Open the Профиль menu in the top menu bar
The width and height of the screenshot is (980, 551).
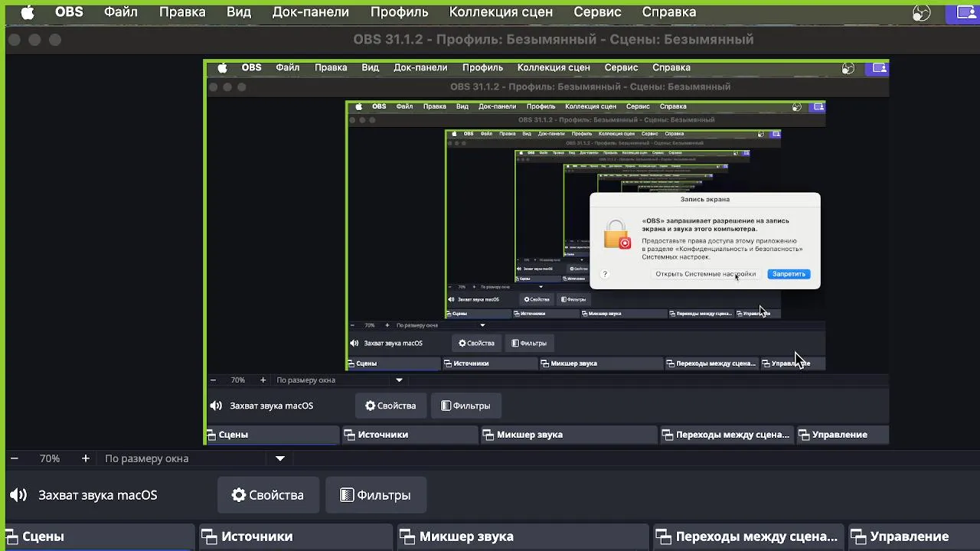399,12
